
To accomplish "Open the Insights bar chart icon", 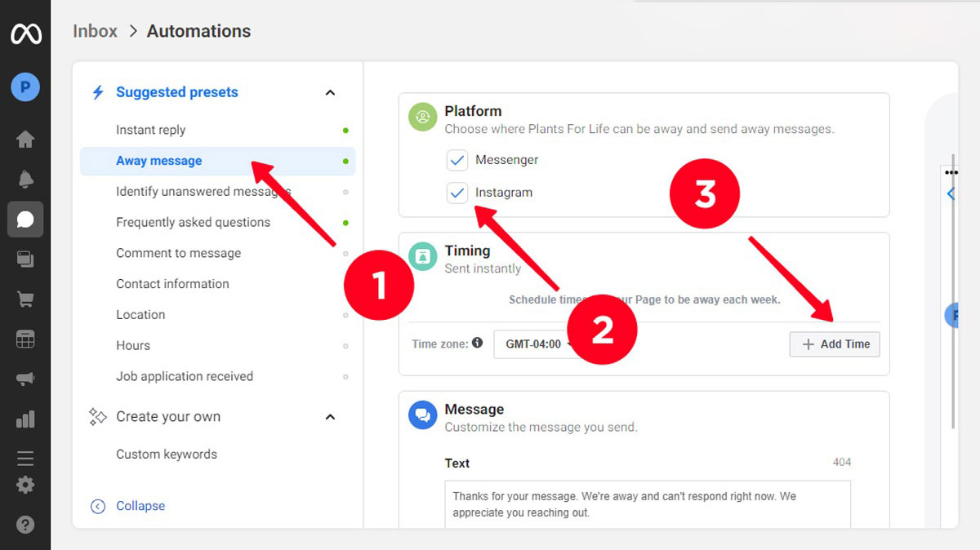I will (25, 419).
